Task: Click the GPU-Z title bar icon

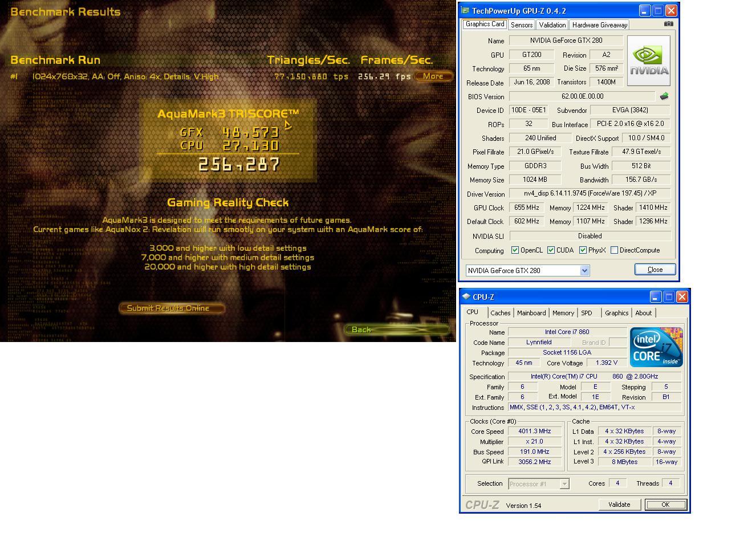Action: (x=465, y=10)
